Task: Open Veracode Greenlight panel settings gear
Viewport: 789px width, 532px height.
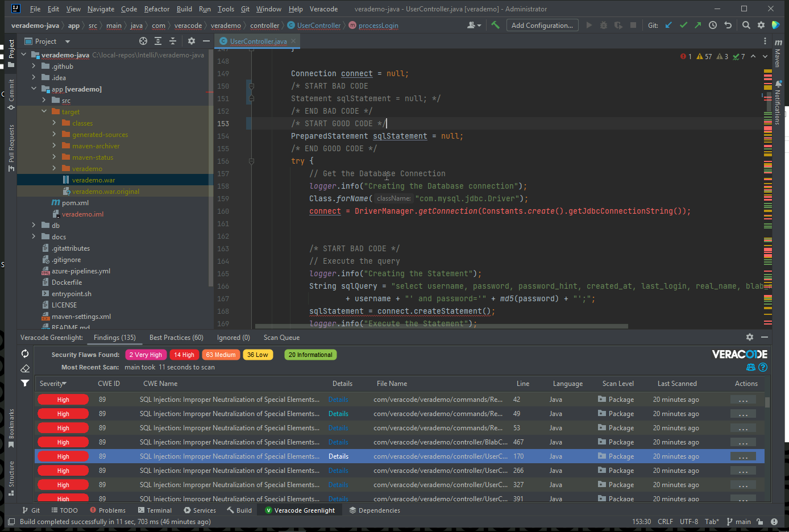Action: pos(750,337)
